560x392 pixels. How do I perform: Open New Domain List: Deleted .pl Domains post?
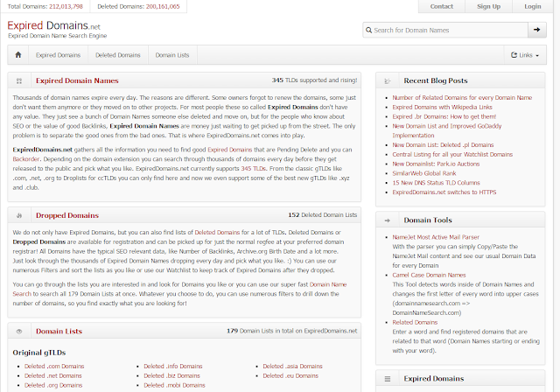(x=443, y=145)
